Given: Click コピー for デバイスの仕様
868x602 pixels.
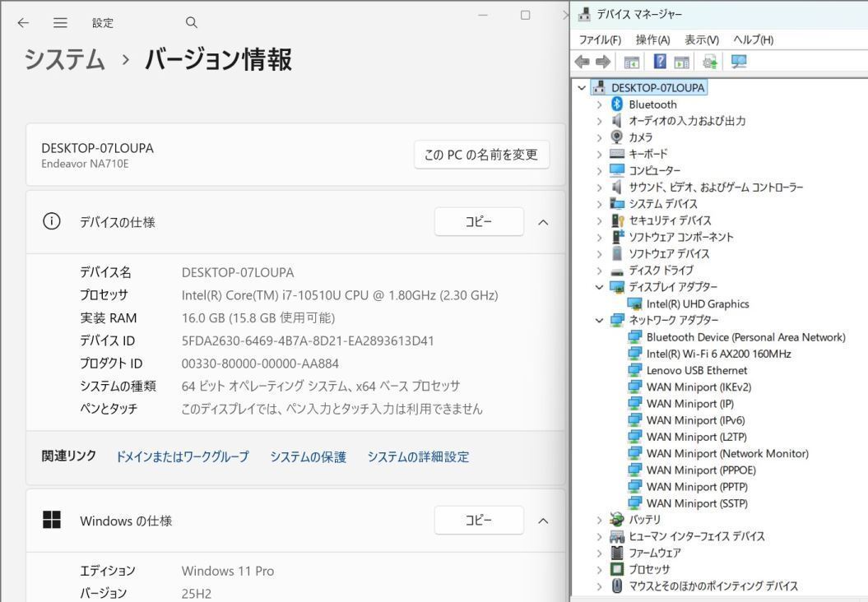Looking at the screenshot, I should [x=478, y=221].
